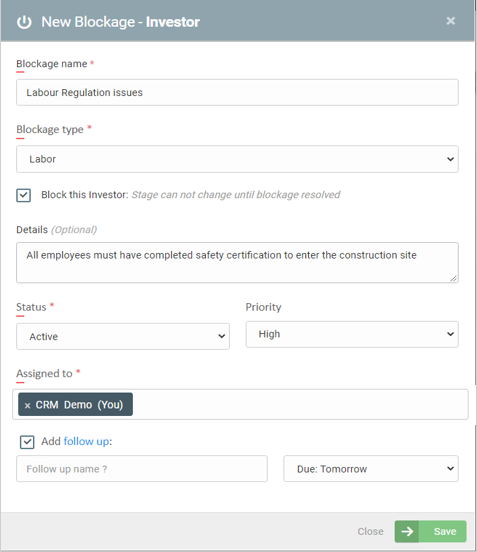Toggle the Add follow up checkbox
The image size is (477, 552).
[27, 442]
